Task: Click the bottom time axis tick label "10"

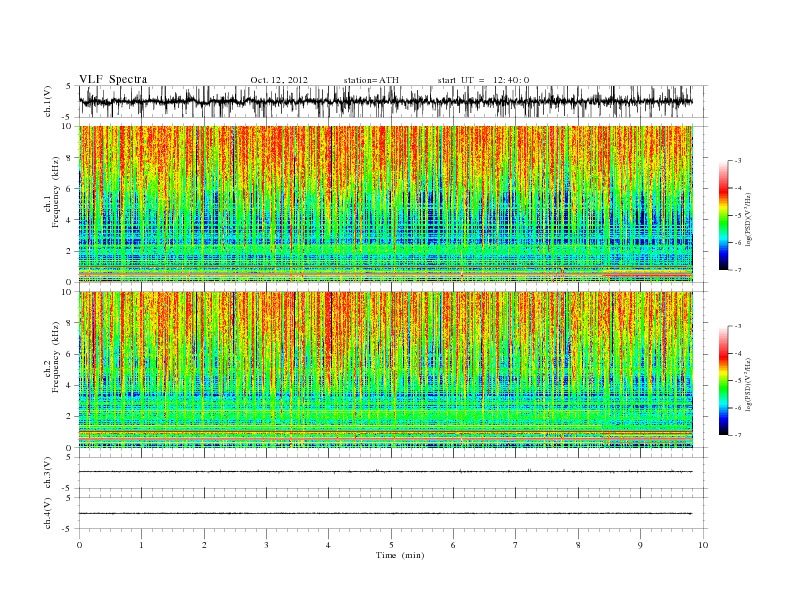Action: (x=703, y=545)
